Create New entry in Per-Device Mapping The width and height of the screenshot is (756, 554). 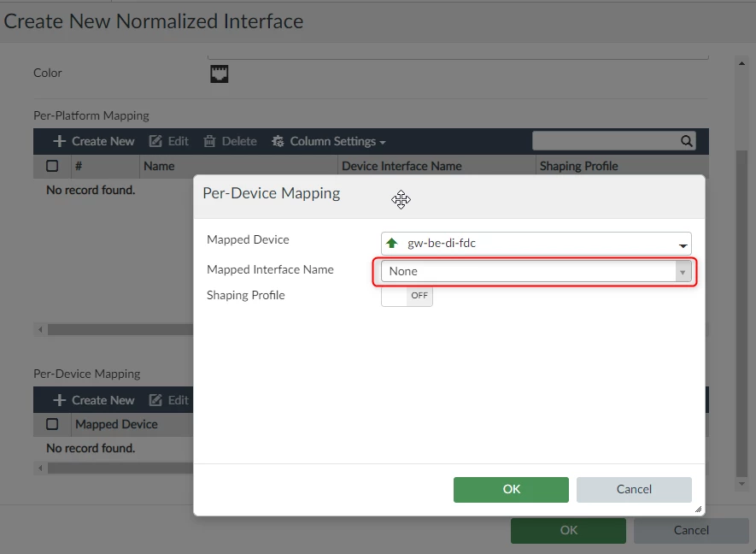(93, 400)
